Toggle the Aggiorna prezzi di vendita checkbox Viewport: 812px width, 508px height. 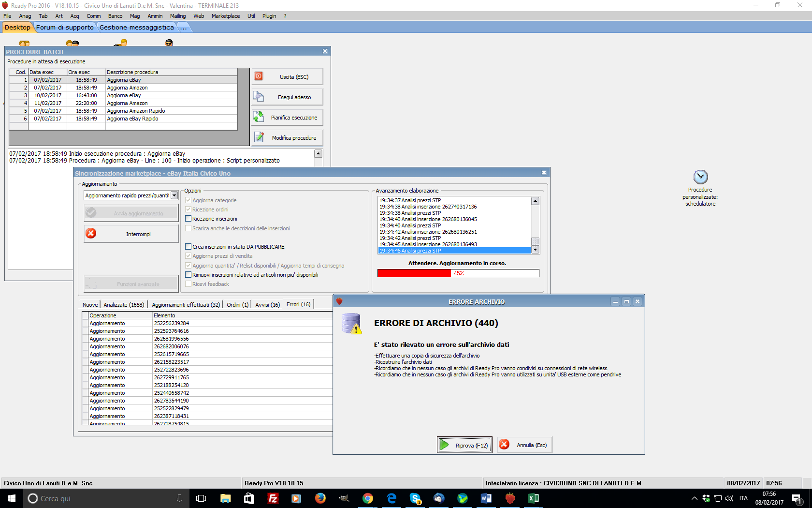pyautogui.click(x=188, y=256)
